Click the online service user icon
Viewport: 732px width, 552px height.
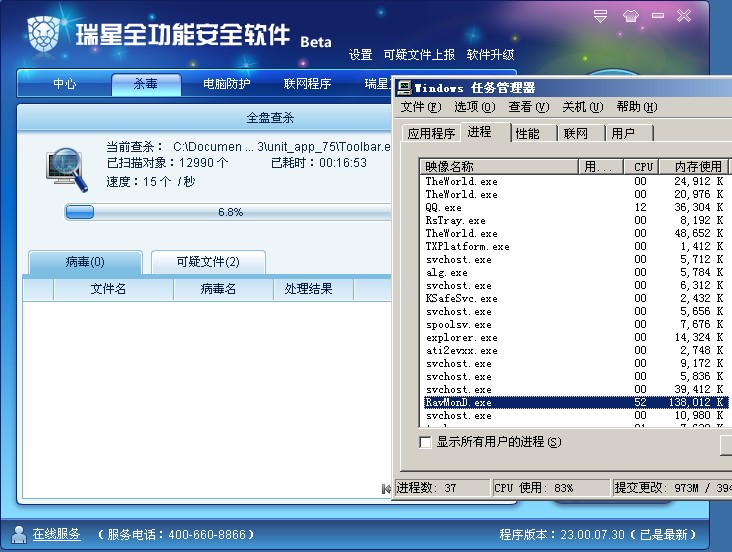[19, 534]
